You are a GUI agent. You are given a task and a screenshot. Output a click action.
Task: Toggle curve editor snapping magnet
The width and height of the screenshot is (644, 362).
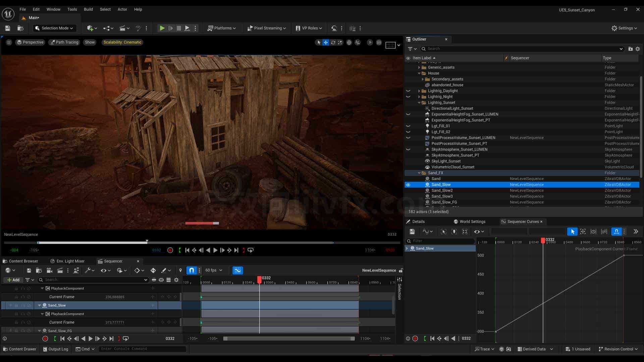(616, 232)
